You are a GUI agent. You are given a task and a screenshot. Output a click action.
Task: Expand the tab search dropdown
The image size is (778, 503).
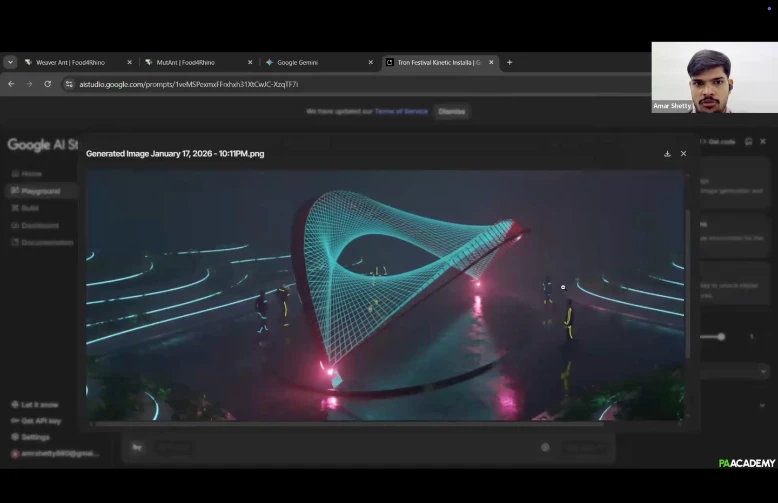point(10,62)
